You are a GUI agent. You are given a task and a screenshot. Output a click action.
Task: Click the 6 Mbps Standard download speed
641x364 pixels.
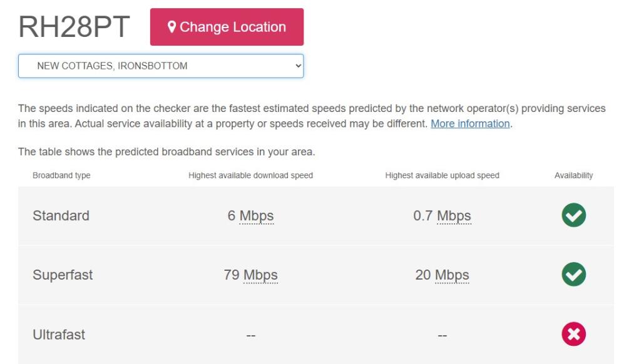250,216
